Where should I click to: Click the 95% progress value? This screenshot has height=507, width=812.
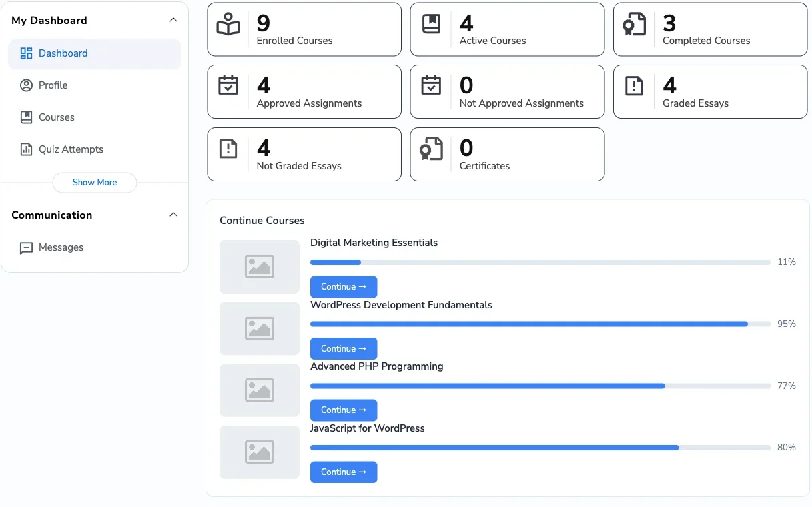[x=787, y=324]
